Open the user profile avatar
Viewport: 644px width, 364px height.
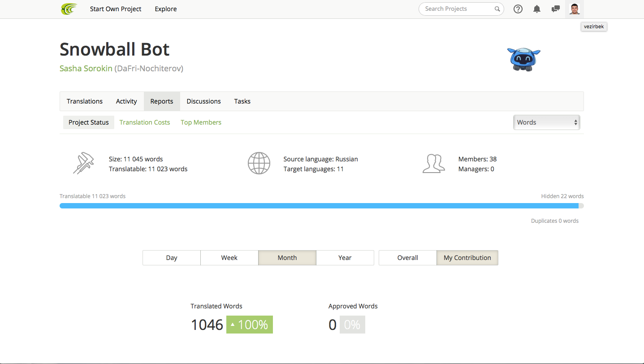(x=575, y=9)
